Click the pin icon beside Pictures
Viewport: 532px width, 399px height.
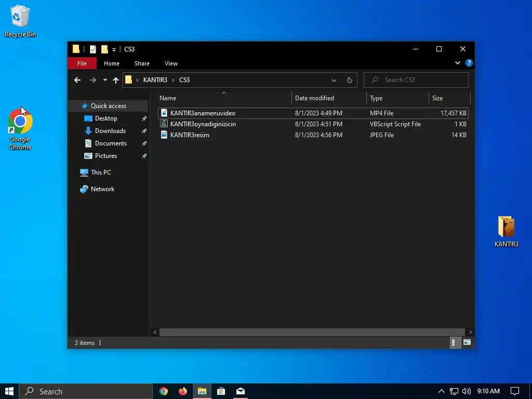(144, 156)
